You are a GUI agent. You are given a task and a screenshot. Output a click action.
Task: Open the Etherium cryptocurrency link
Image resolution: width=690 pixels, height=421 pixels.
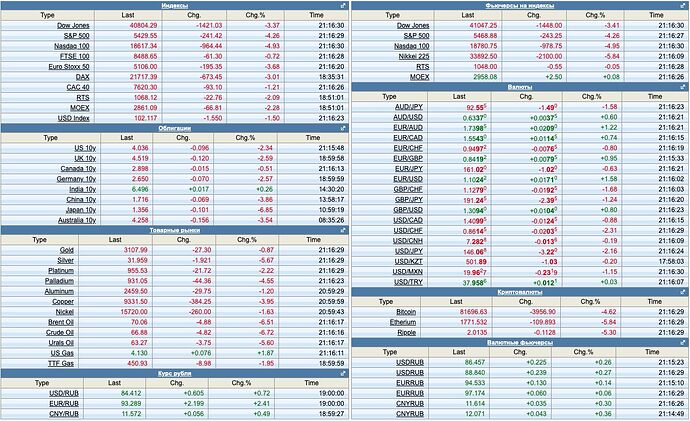pos(403,322)
